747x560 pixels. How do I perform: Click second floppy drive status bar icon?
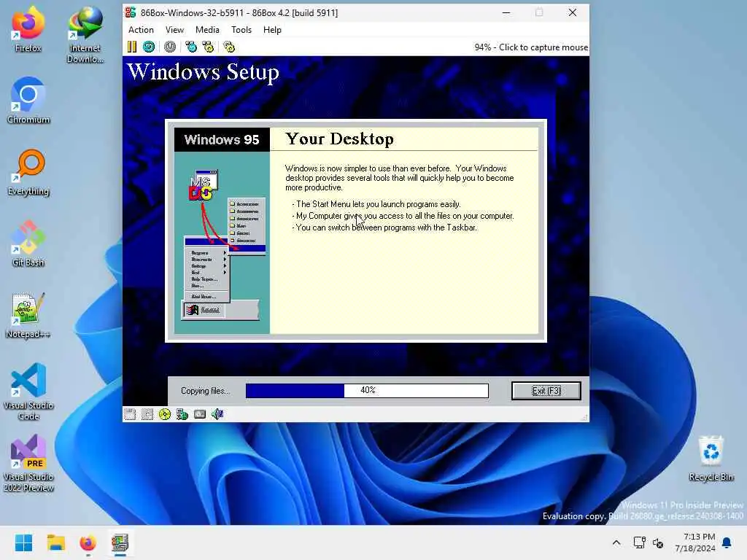pos(147,414)
